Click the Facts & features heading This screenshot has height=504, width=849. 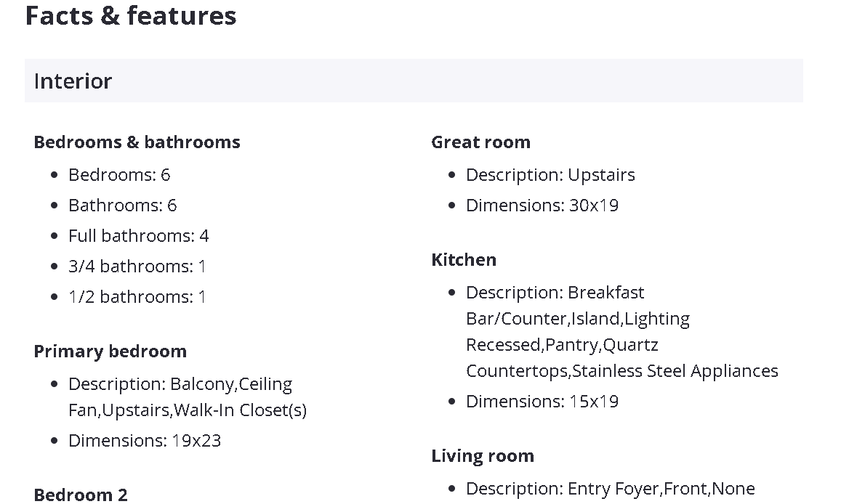coord(131,16)
